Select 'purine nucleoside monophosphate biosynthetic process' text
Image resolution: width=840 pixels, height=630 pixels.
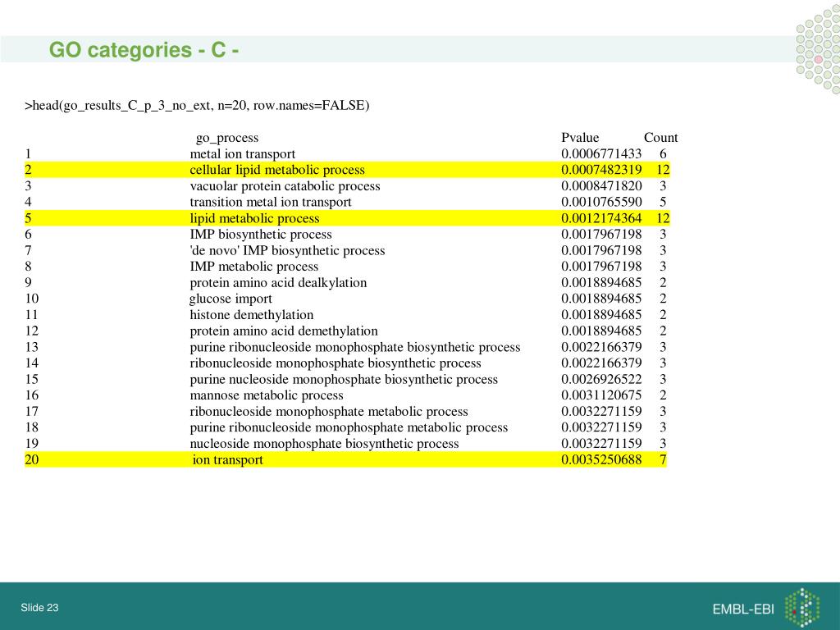(344, 379)
